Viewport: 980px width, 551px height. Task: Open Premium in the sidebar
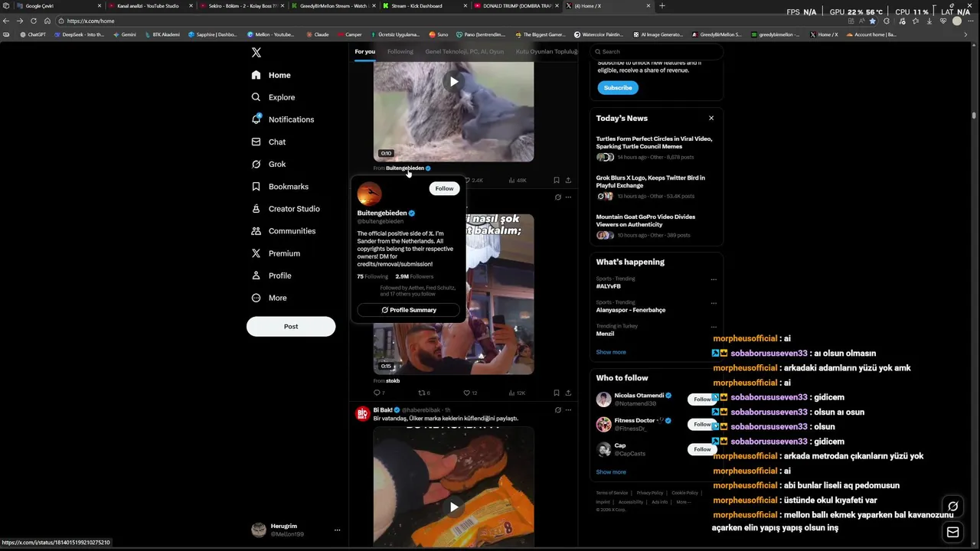pos(276,253)
